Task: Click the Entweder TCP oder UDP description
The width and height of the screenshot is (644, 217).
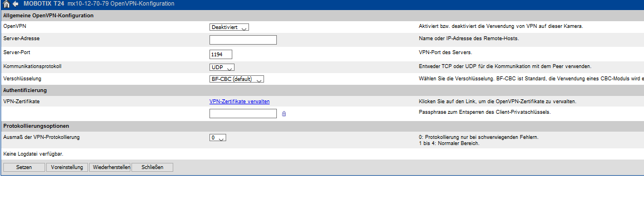Action: 505,66
